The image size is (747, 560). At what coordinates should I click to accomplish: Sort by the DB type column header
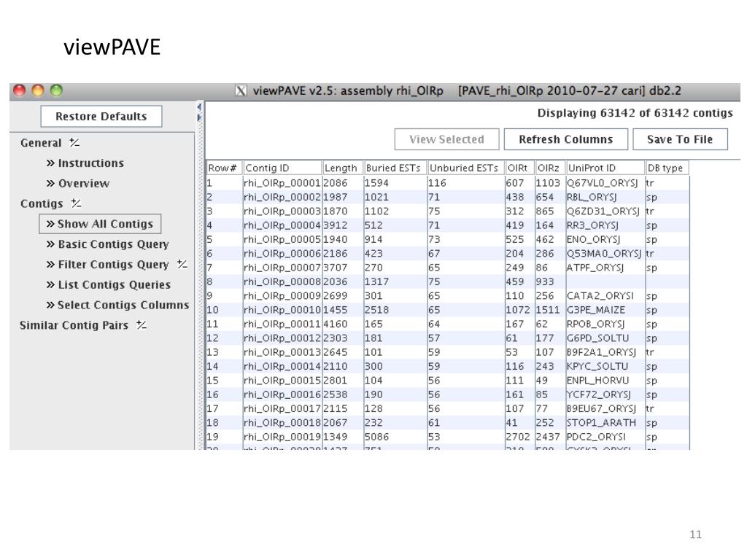[x=667, y=168]
